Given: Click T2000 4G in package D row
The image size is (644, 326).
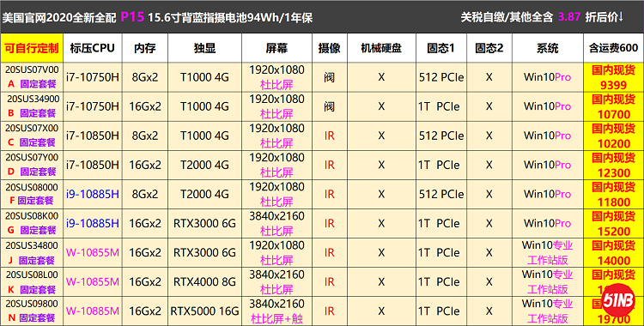Looking at the screenshot, I should (x=204, y=165).
